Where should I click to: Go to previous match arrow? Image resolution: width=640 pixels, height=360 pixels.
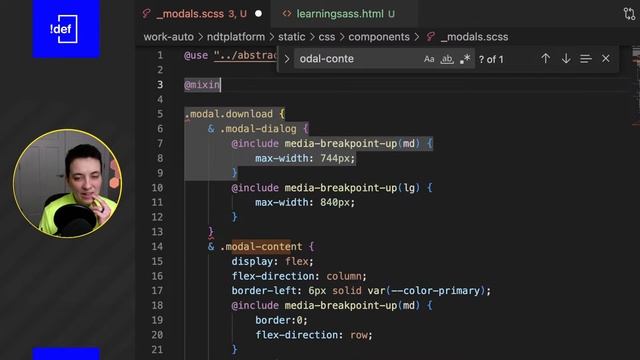545,59
